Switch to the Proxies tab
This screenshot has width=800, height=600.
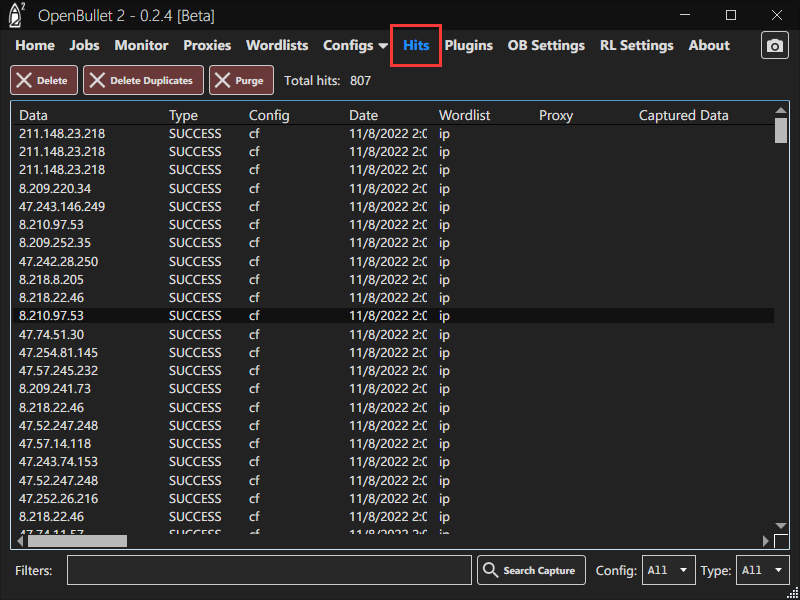(207, 46)
